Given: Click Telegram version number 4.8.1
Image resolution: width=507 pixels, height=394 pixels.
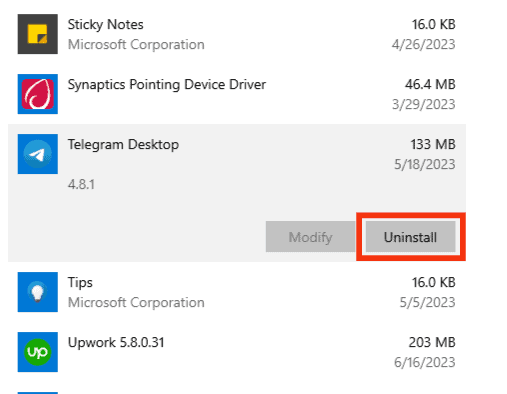Looking at the screenshot, I should (81, 184).
